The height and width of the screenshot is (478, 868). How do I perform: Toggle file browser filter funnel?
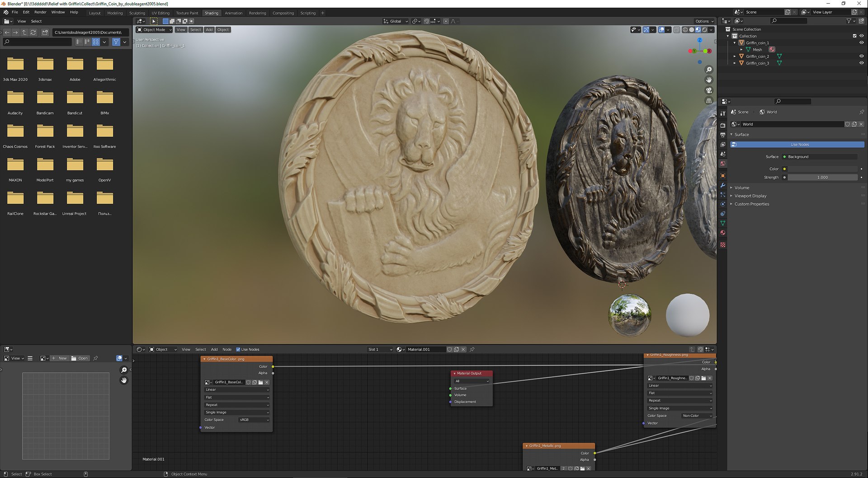coord(116,42)
